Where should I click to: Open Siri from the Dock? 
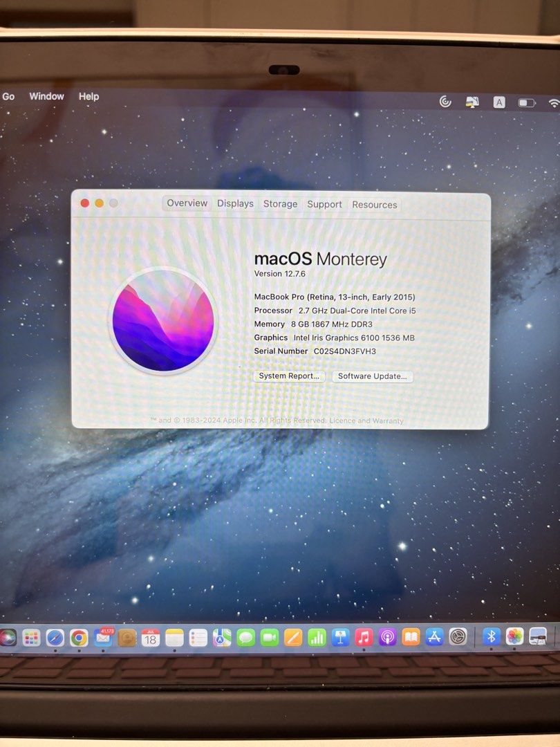pos(7,638)
